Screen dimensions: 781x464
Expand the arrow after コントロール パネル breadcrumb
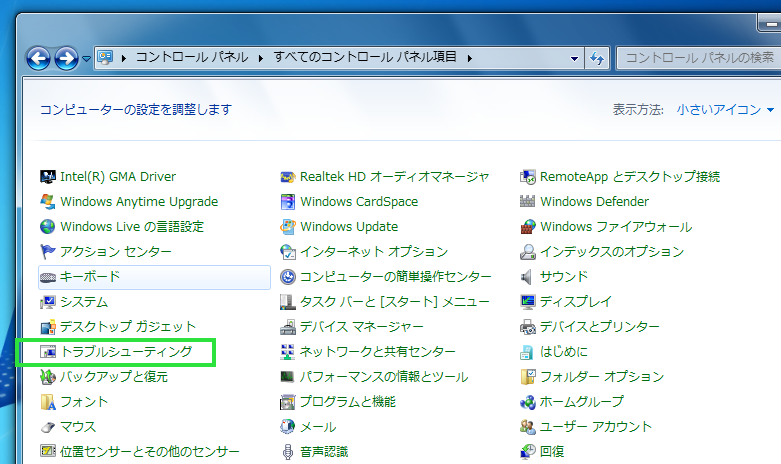coord(260,58)
